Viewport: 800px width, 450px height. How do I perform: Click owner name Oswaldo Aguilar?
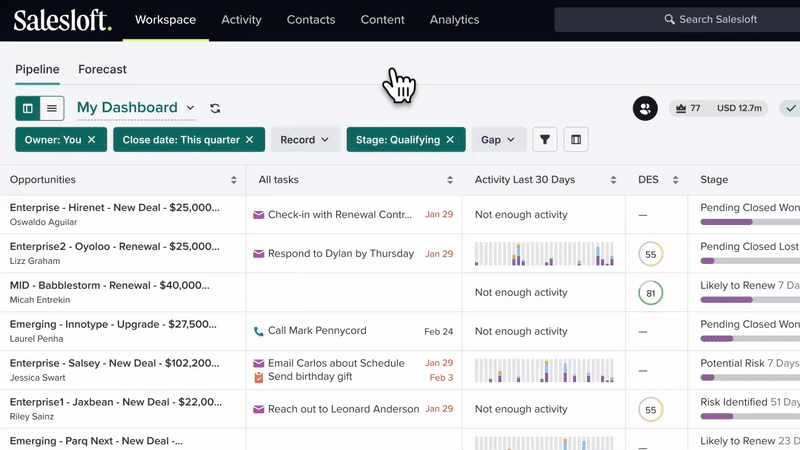click(x=43, y=222)
